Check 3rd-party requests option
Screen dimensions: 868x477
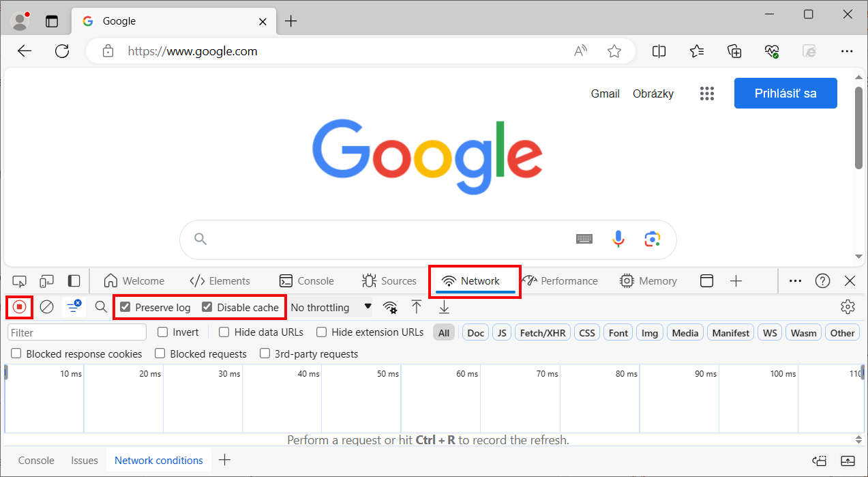click(265, 353)
